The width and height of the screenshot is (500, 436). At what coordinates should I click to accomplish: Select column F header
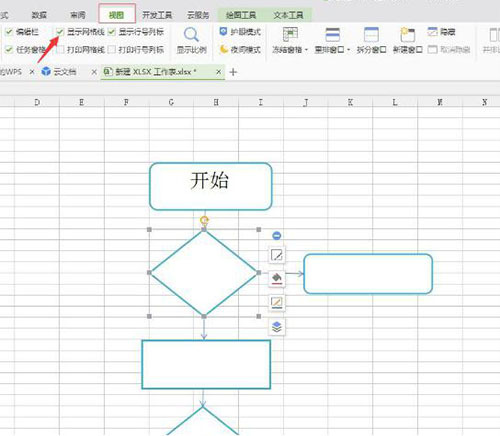pos(126,102)
